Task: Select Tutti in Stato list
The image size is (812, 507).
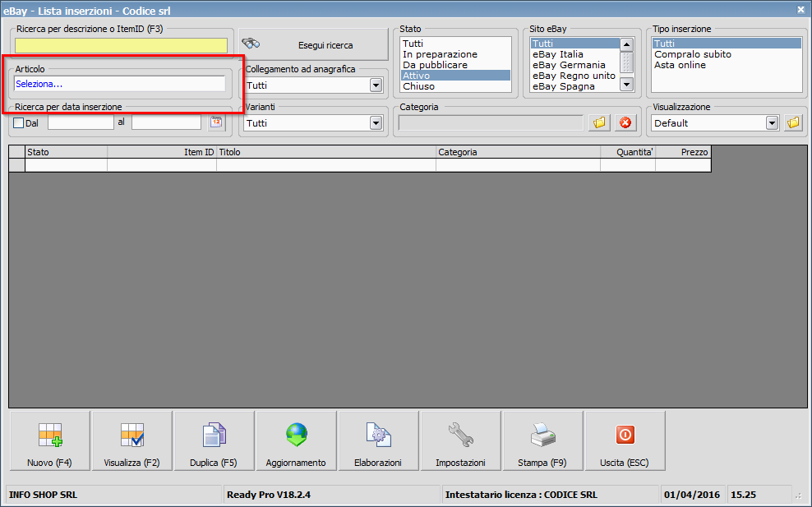Action: 455,44
